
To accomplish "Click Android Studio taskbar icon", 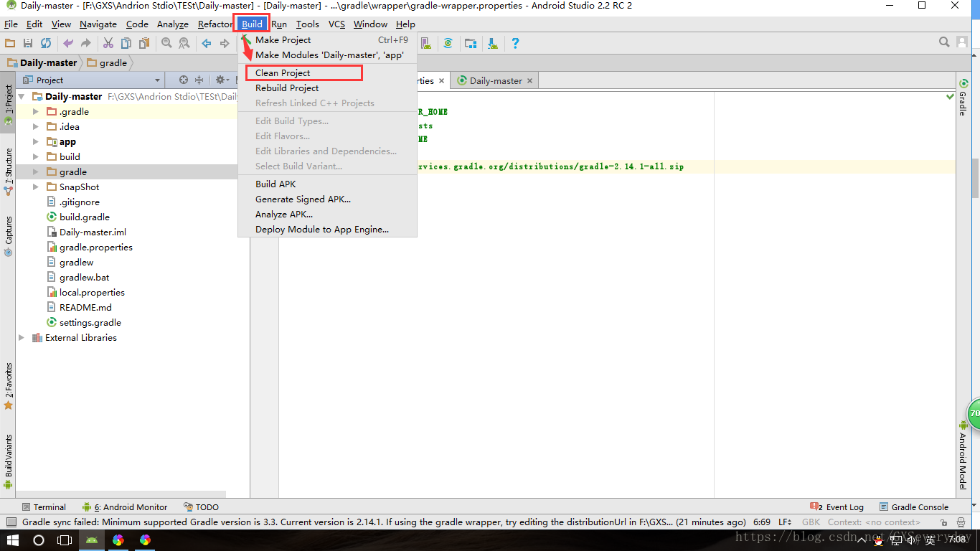I will pyautogui.click(x=92, y=540).
